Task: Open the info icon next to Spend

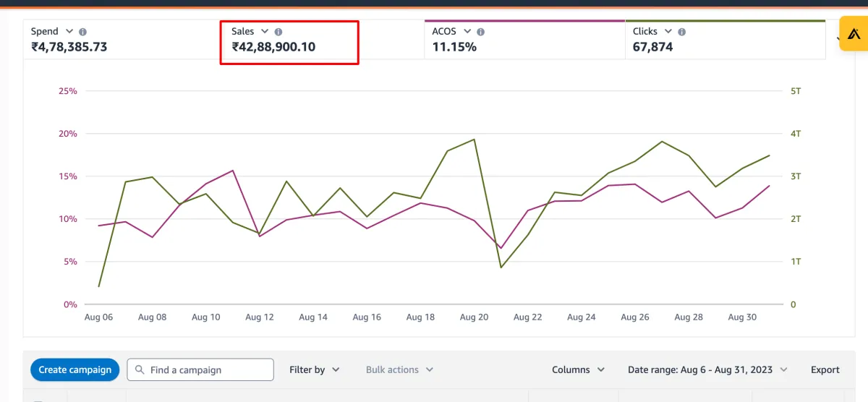Action: pyautogui.click(x=82, y=32)
